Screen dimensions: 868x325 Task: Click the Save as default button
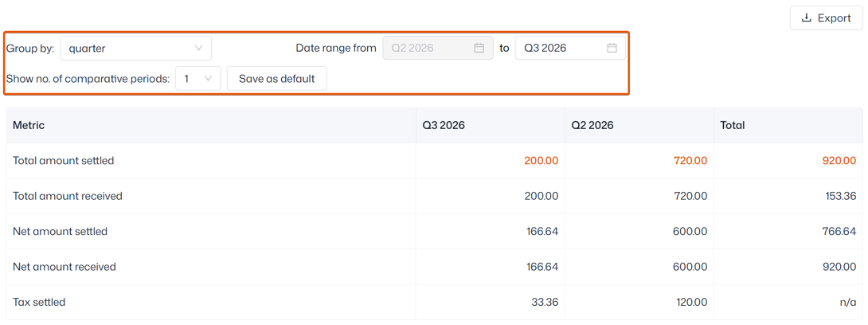tap(277, 79)
